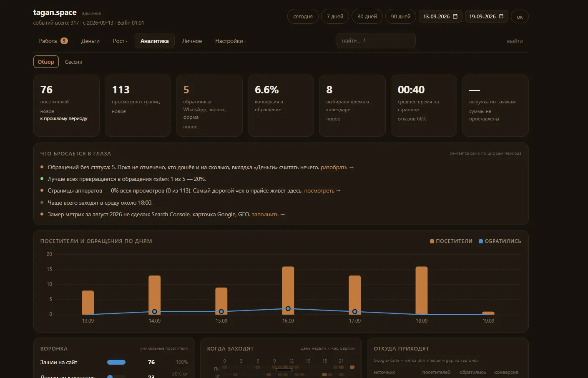This screenshot has height=378, width=588.
Task: Open calendar picker on 19.09.2026 date field
Action: coord(501,17)
